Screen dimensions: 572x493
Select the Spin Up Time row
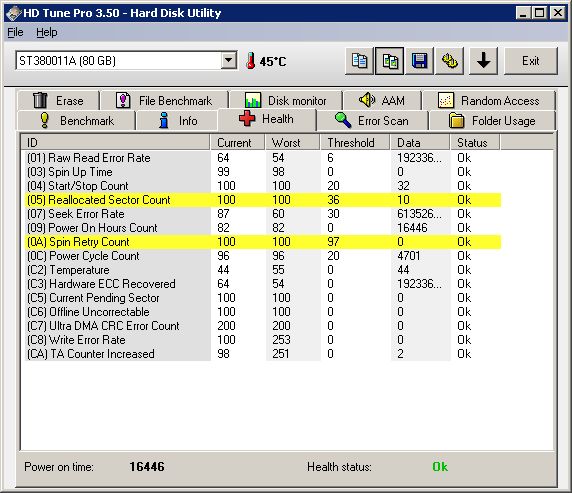point(263,172)
